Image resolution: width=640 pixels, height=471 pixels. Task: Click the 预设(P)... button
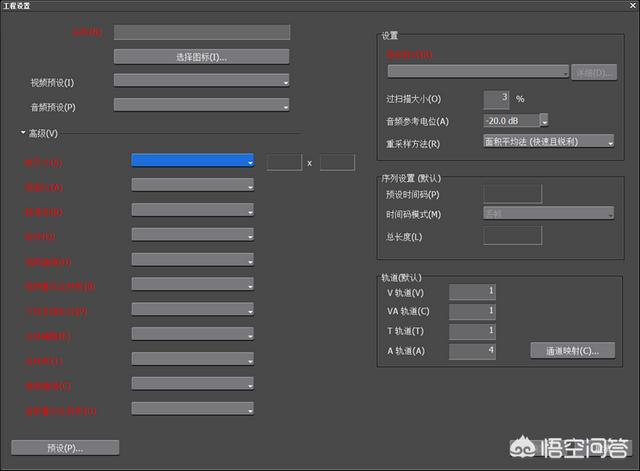65,447
